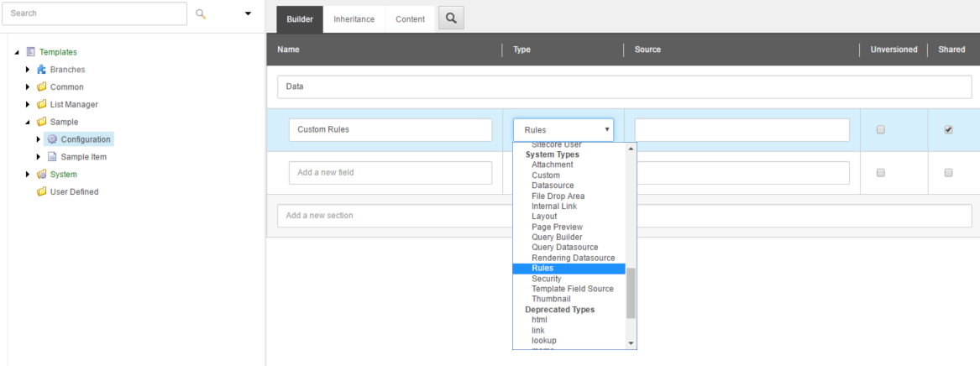Open the search options dropdown arrow
This screenshot has height=366, width=980.
click(x=248, y=13)
